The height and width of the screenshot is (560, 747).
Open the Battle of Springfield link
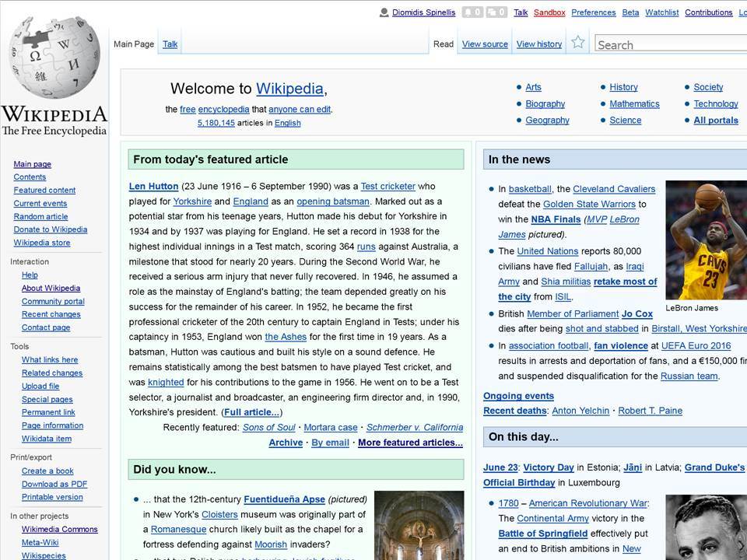(x=542, y=534)
